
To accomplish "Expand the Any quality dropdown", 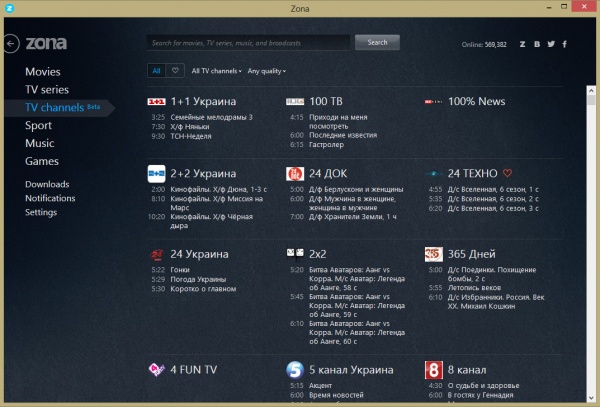I will tap(267, 71).
